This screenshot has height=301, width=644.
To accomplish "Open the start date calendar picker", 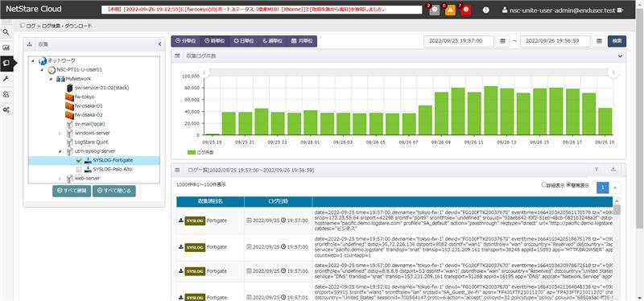I will coord(502,41).
